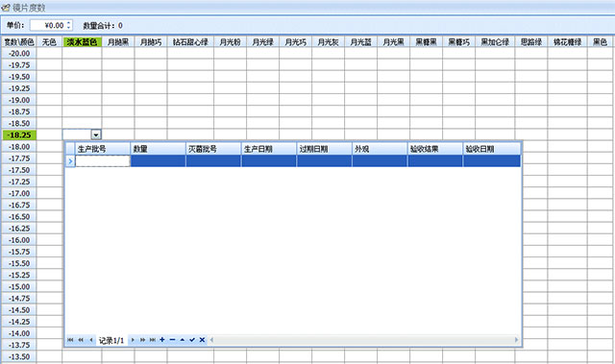615x364 pixels.
Task: Select the highlighted 淡水蓝色 column header
Action: 82,42
